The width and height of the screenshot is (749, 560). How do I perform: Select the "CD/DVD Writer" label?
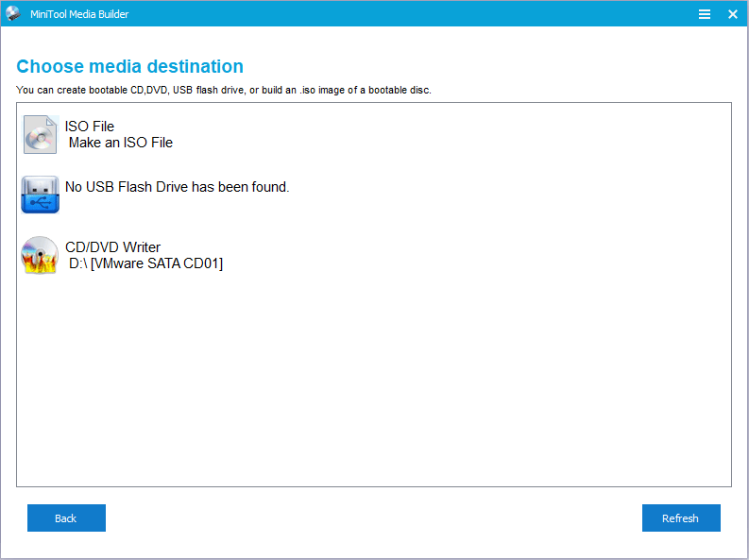click(x=112, y=247)
